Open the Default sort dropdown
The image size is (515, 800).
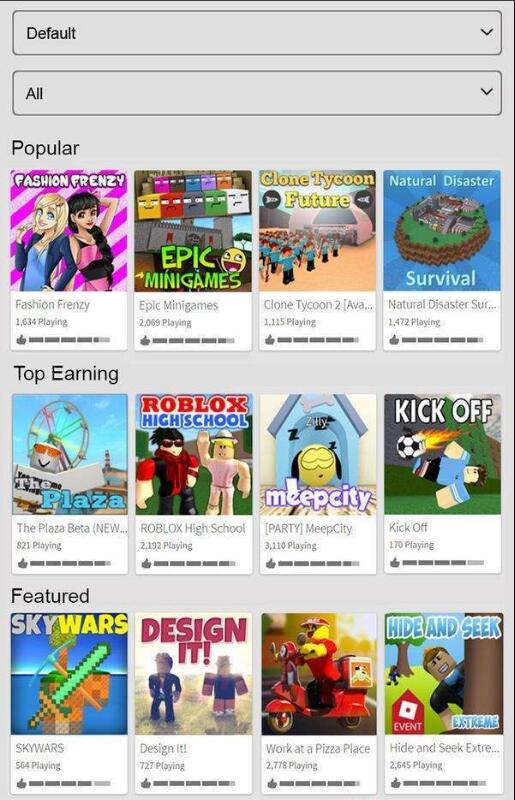pyautogui.click(x=257, y=33)
